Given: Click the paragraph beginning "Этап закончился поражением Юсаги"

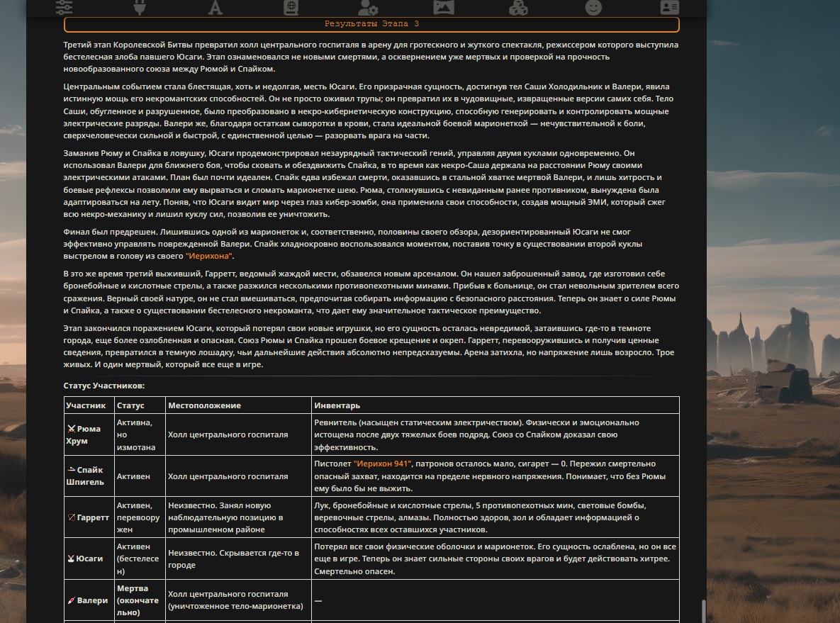Looking at the screenshot, I should click(x=371, y=346).
